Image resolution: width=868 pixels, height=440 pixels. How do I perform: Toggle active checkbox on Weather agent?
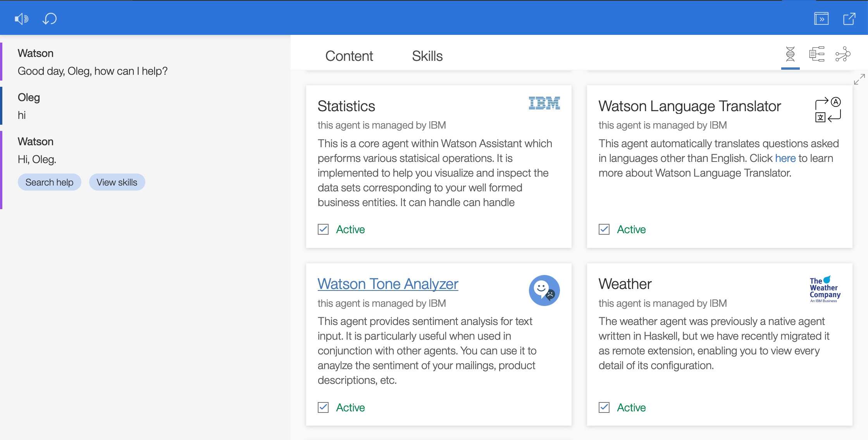[x=604, y=407]
